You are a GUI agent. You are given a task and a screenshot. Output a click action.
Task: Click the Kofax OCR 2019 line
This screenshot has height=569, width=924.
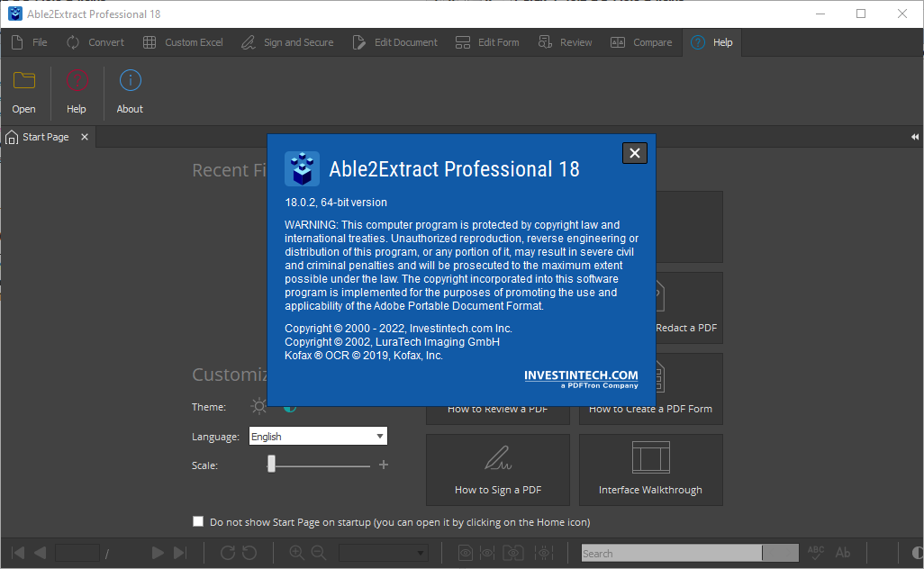tap(364, 356)
